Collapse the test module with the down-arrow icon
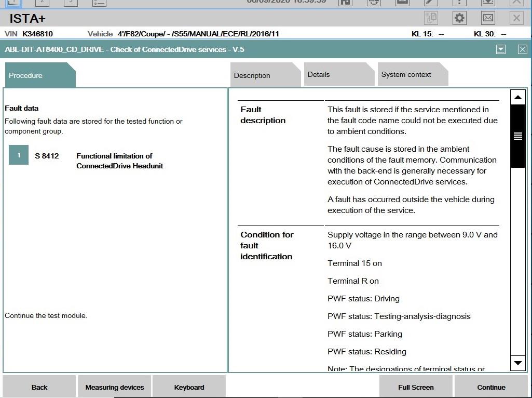This screenshot has width=532, height=398. [x=501, y=49]
